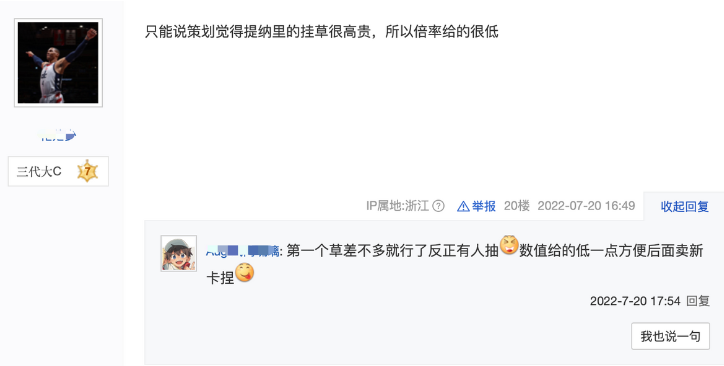
Task: Collapse replies with 收起回复
Action: coord(685,206)
